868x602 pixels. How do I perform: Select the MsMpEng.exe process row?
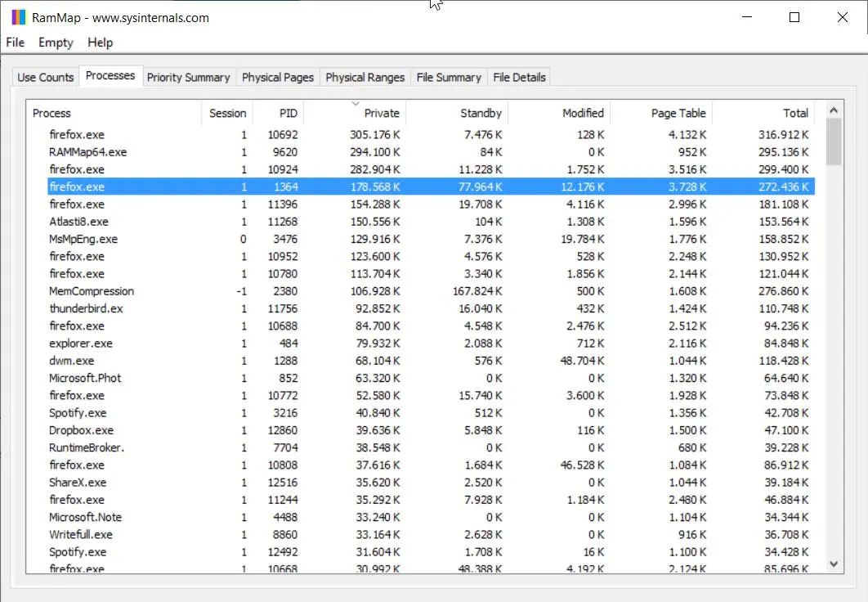(x=431, y=240)
